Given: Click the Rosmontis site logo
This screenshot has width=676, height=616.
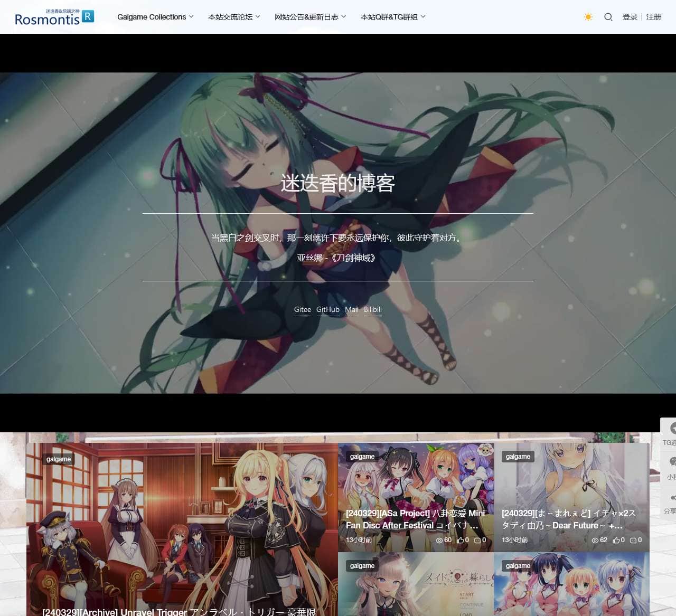Looking at the screenshot, I should (54, 17).
